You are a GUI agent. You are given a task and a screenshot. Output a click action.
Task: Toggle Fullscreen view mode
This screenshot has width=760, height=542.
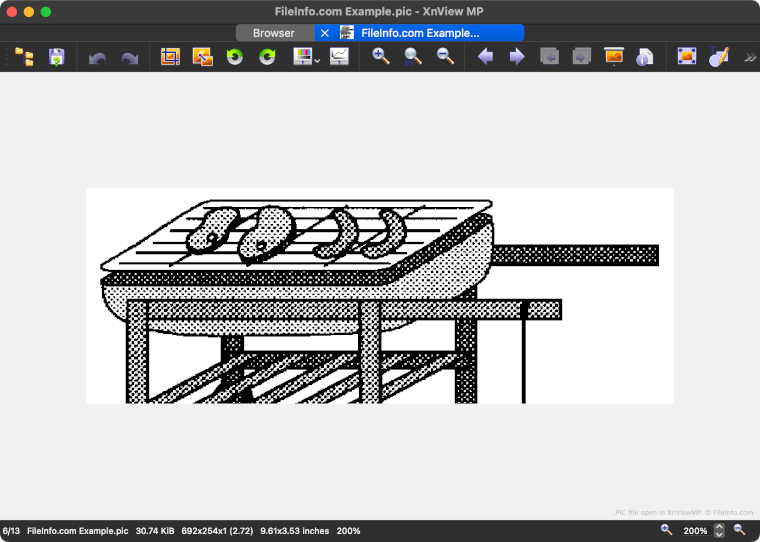point(687,57)
